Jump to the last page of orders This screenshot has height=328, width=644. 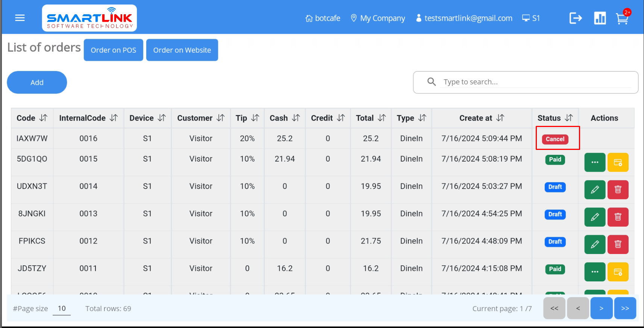[x=625, y=308]
